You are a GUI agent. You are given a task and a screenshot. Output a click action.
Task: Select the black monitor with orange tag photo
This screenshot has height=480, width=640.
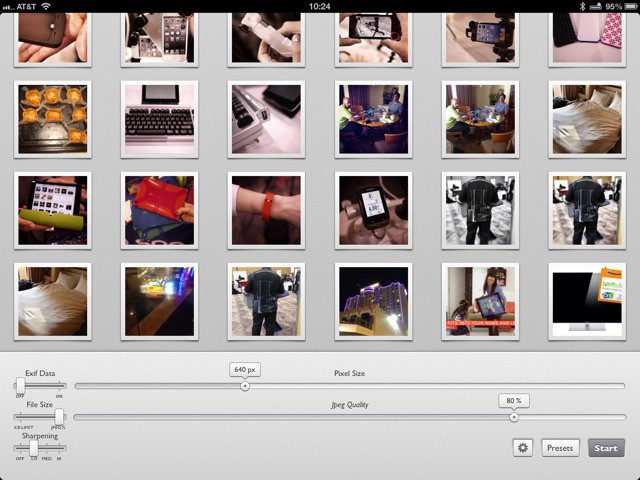pos(587,302)
